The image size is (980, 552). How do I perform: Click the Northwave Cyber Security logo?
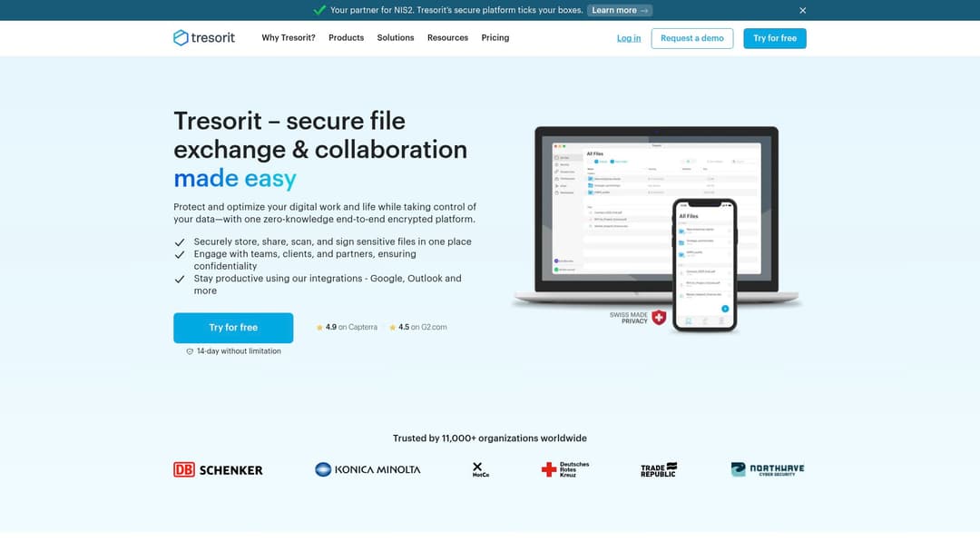768,469
